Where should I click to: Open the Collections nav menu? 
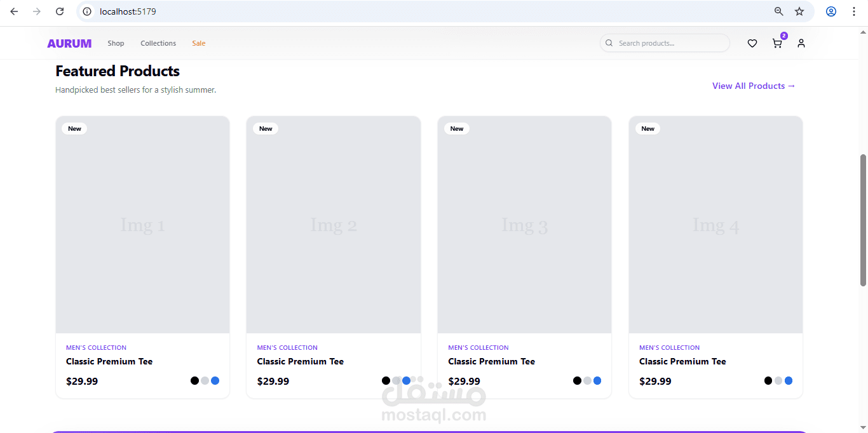pos(158,43)
